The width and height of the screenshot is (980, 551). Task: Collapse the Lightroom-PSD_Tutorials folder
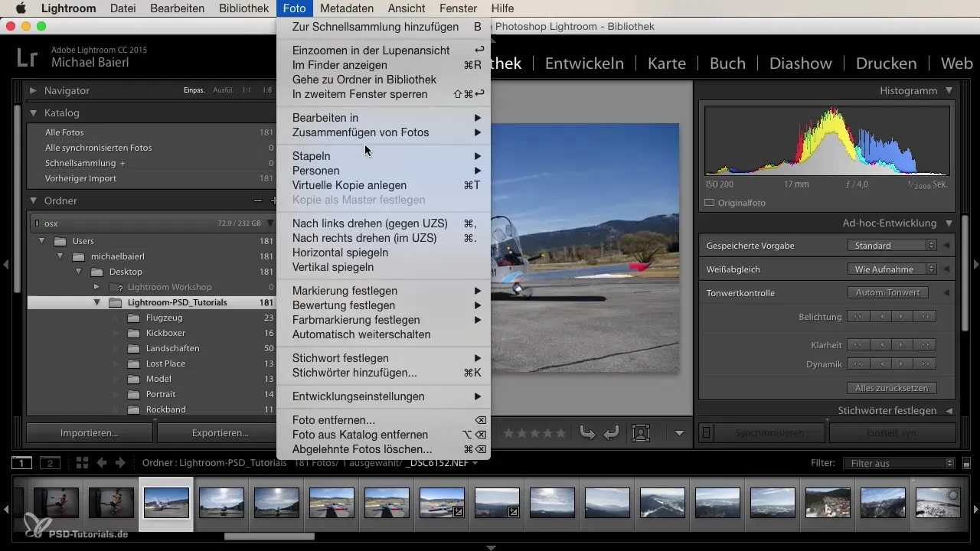[96, 302]
